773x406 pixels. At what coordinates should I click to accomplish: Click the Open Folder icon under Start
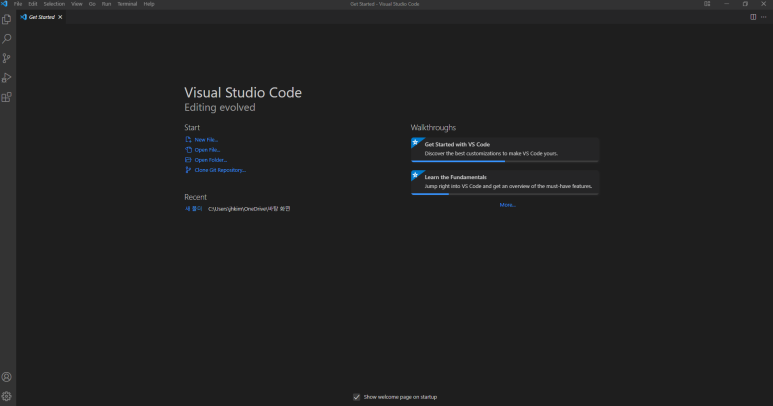pos(188,160)
